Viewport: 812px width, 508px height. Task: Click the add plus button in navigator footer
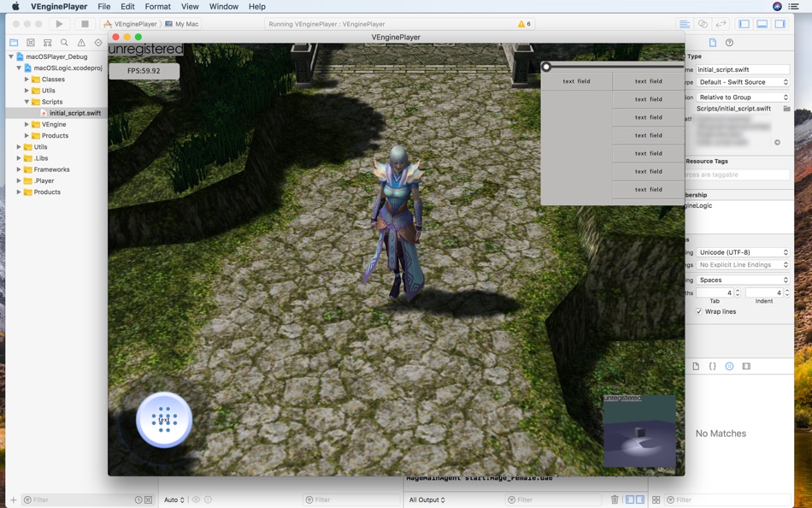click(x=14, y=499)
